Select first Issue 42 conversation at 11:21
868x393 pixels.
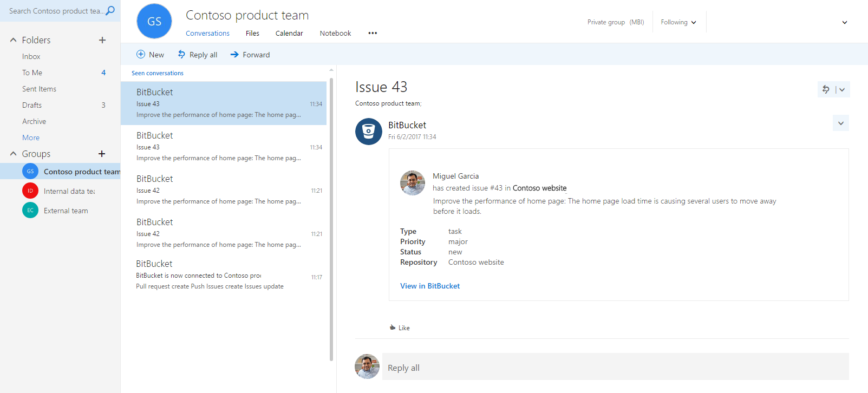click(x=224, y=190)
